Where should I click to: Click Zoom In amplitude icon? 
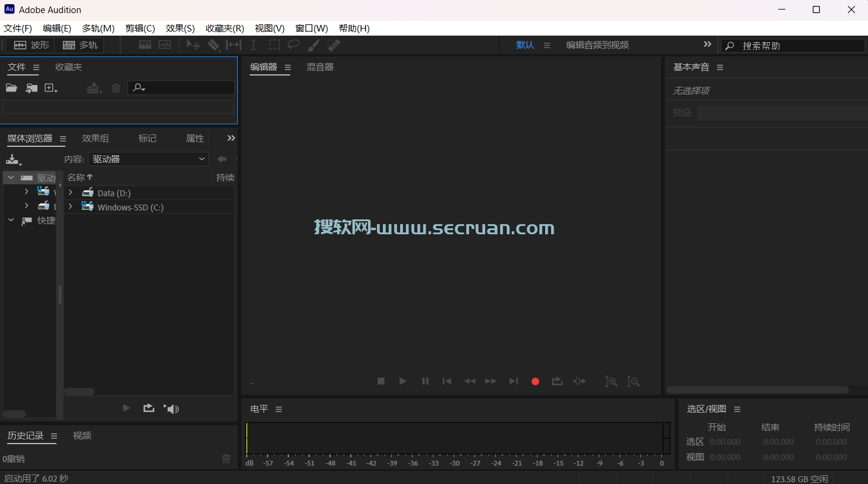[x=611, y=382]
